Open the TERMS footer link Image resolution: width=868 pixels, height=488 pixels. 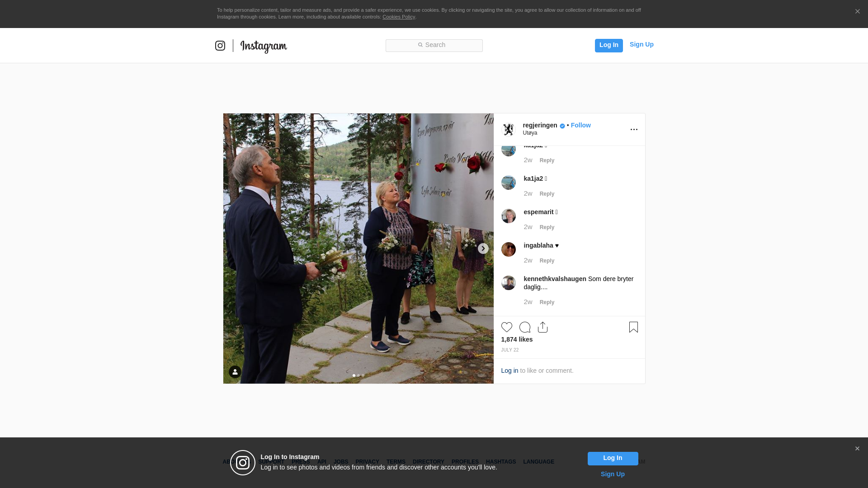(x=396, y=462)
